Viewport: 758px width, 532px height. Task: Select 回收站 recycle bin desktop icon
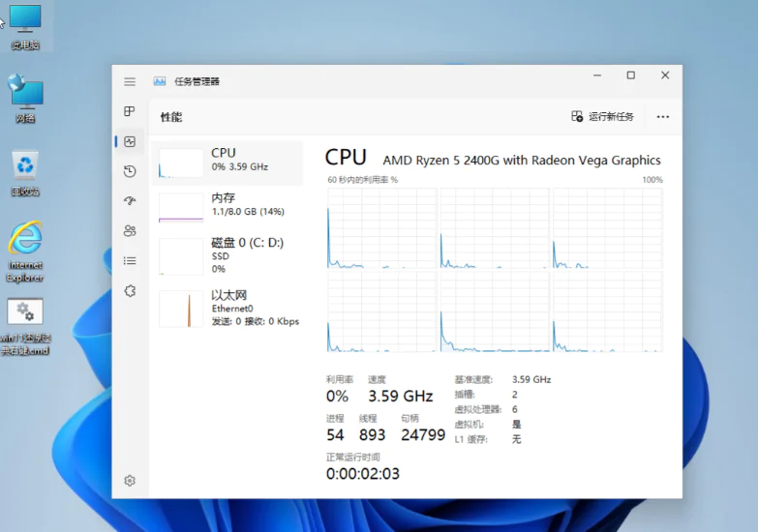[x=25, y=174]
